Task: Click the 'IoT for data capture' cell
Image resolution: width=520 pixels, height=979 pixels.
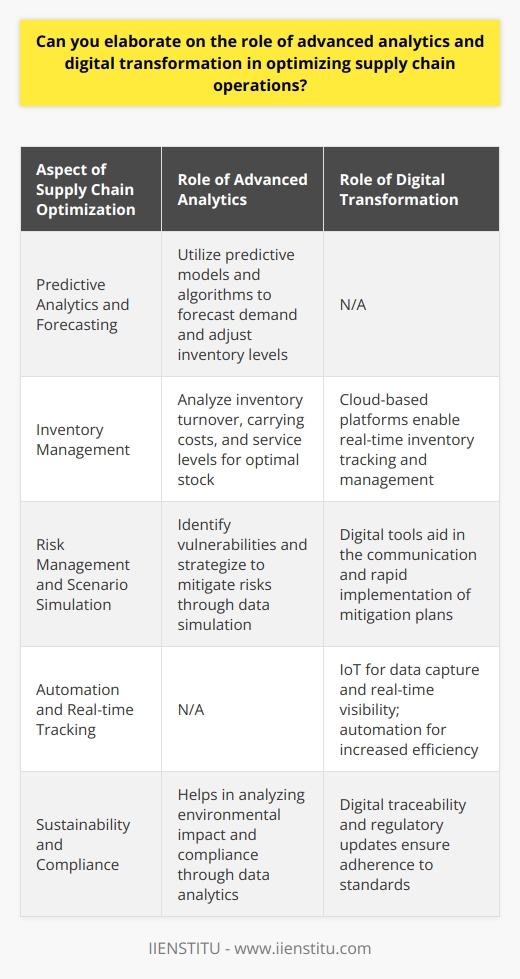Action: click(411, 709)
